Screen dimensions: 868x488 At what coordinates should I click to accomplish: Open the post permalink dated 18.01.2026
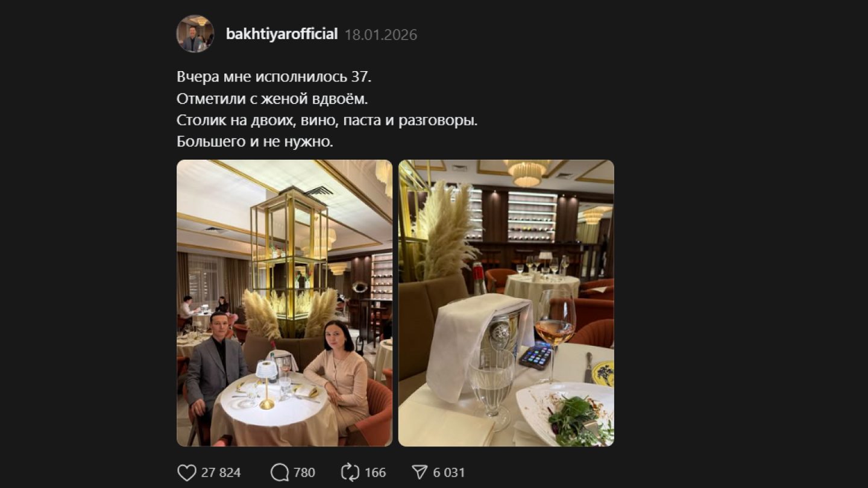tap(381, 35)
